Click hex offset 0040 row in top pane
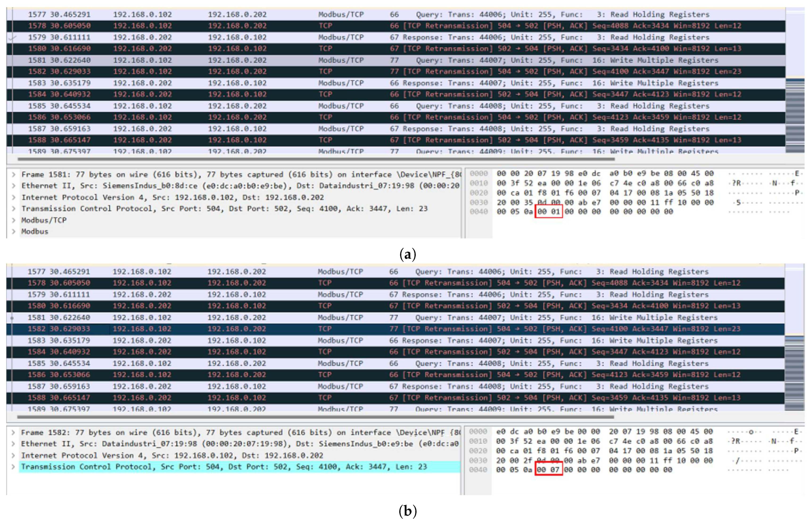 tap(478, 212)
